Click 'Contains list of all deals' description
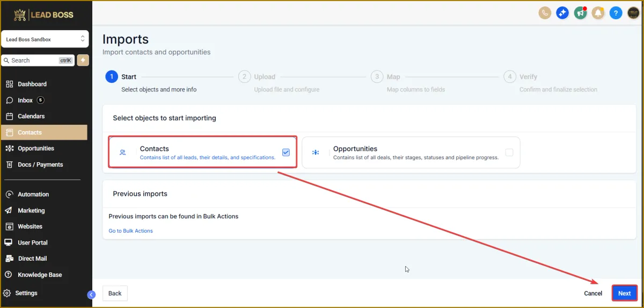 416,157
